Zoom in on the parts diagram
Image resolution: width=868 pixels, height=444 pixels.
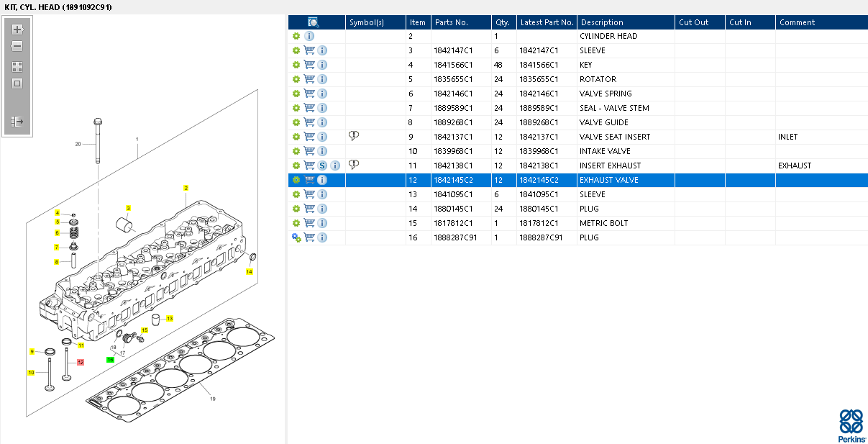[17, 30]
